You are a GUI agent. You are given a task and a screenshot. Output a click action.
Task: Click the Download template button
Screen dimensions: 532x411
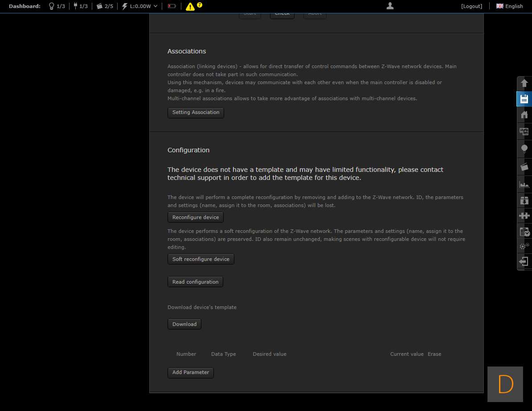(184, 324)
